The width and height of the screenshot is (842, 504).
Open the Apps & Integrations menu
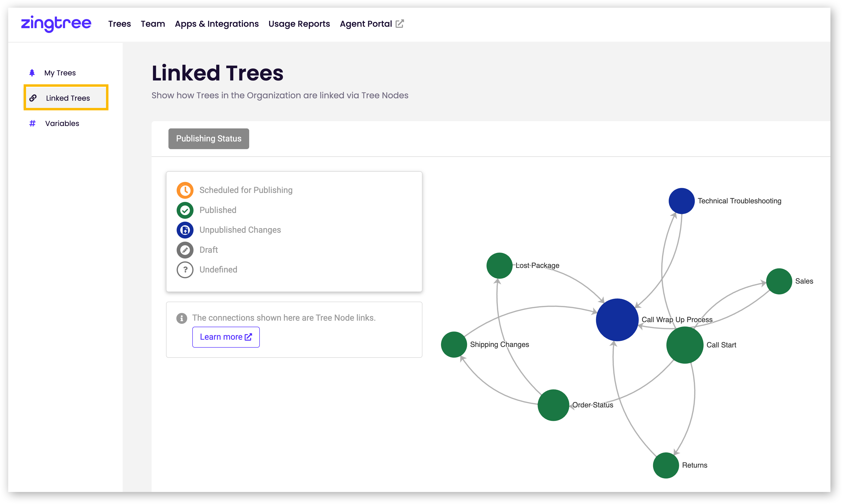[x=217, y=24]
